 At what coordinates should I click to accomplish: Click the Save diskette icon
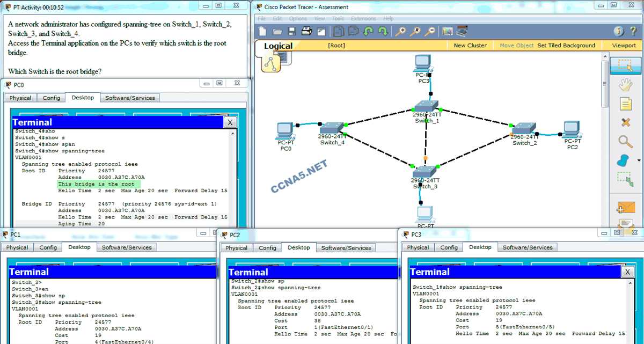pyautogui.click(x=292, y=31)
